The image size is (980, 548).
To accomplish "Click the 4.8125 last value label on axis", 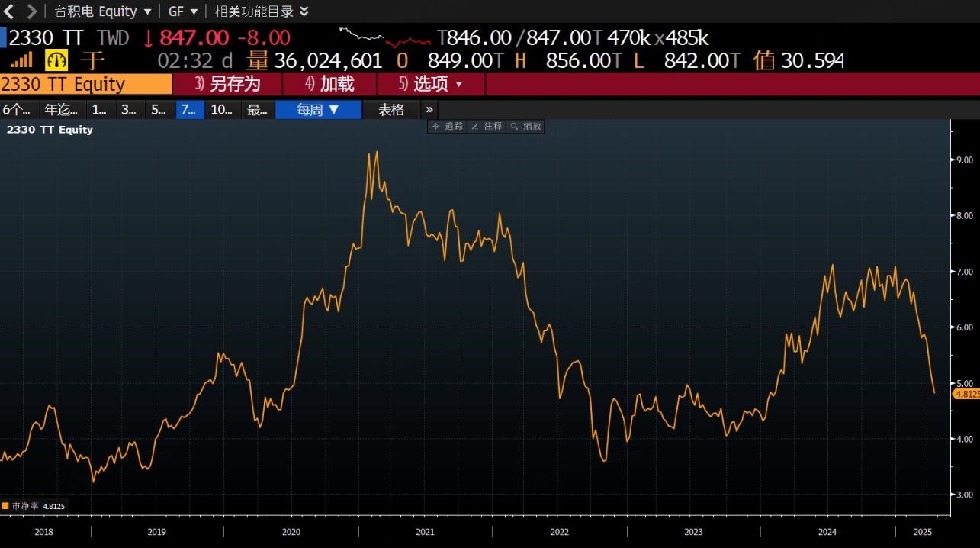I will tap(966, 394).
